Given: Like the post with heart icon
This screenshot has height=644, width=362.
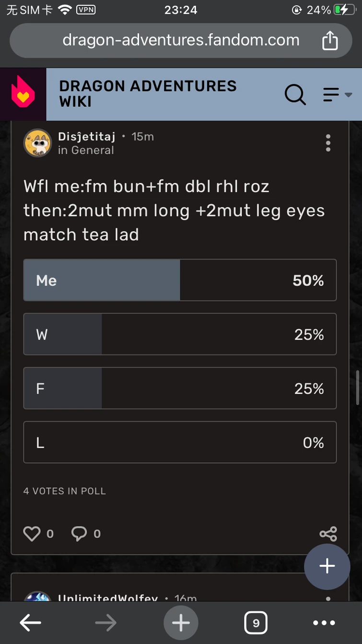Looking at the screenshot, I should coord(32,534).
